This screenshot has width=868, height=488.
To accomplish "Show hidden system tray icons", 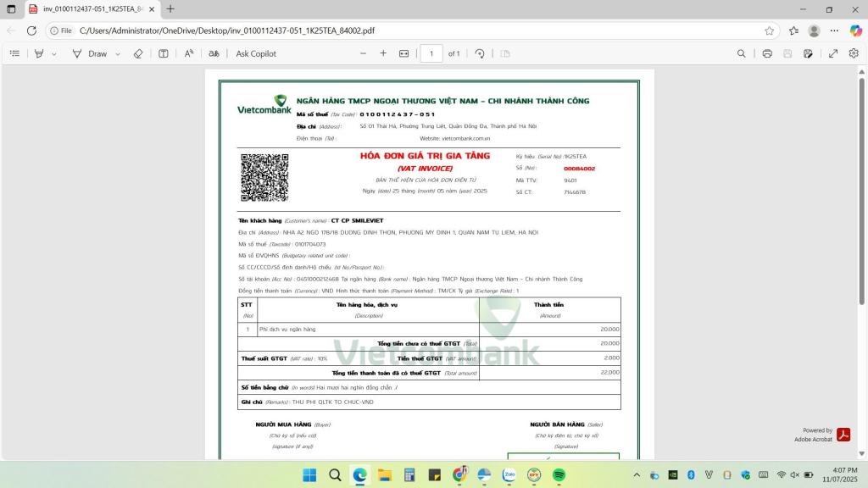I will pos(637,474).
